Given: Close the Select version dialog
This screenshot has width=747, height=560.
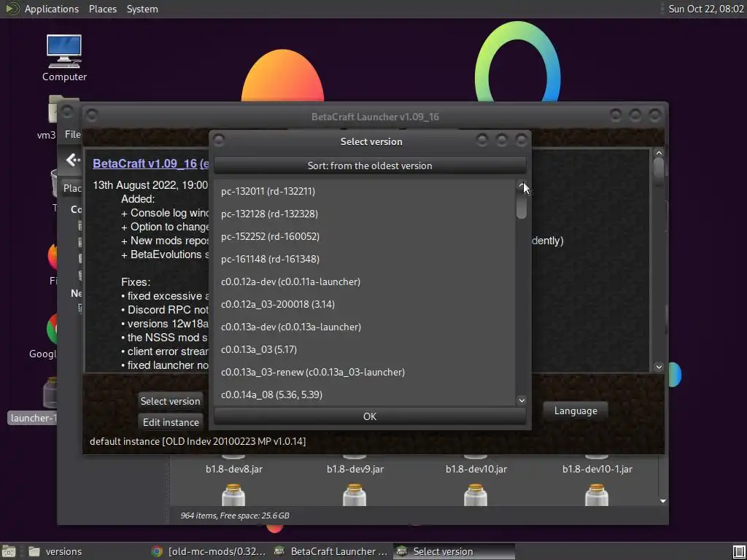Looking at the screenshot, I should point(521,140).
